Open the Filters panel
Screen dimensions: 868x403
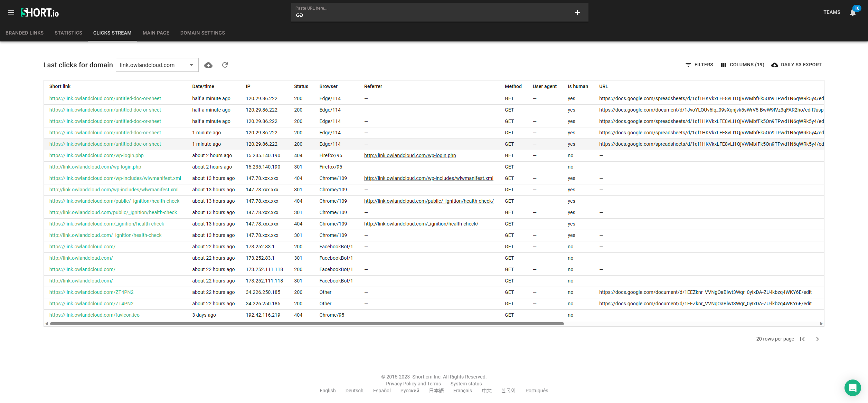pyautogui.click(x=699, y=65)
